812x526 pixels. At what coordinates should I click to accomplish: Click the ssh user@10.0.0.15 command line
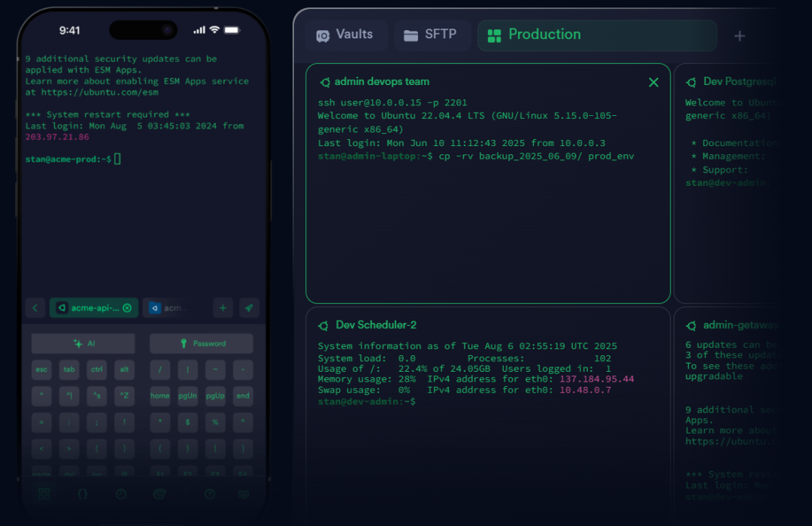pos(392,102)
